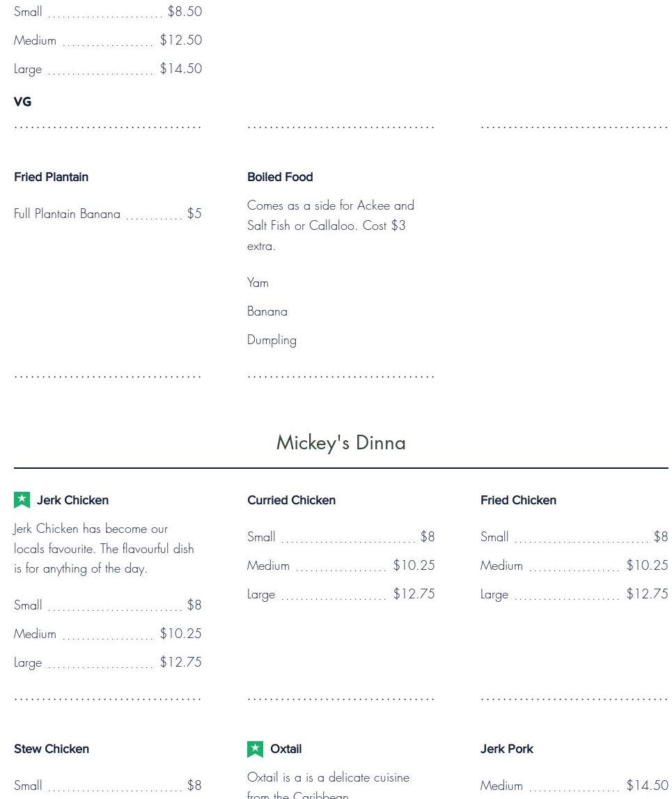The image size is (672, 799).
Task: Choose the Jerk Pork heading
Action: (x=506, y=749)
